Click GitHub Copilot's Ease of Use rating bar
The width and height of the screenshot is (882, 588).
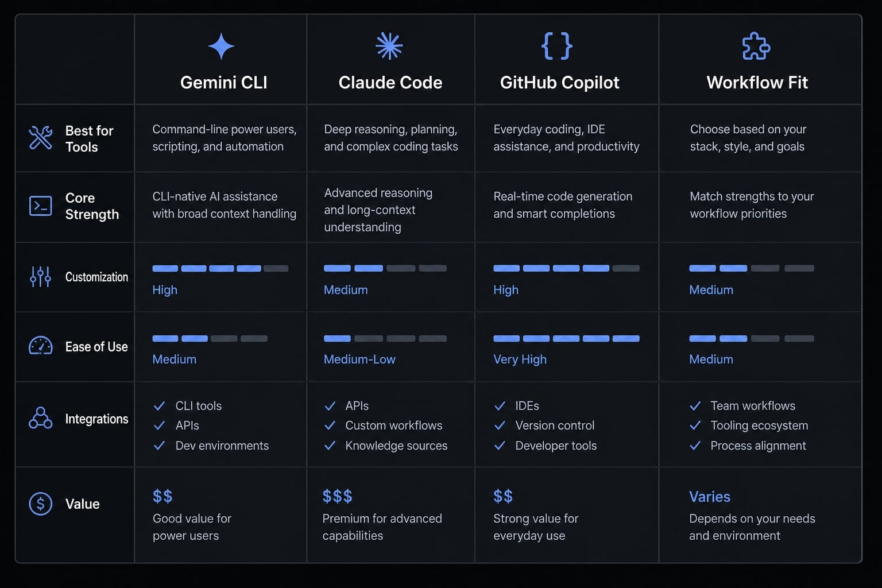coord(566,338)
